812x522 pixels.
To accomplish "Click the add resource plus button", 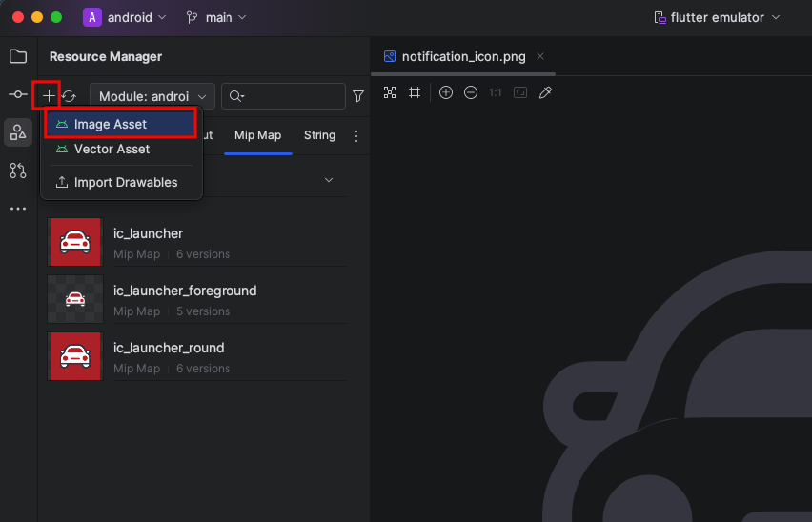I will [x=49, y=95].
